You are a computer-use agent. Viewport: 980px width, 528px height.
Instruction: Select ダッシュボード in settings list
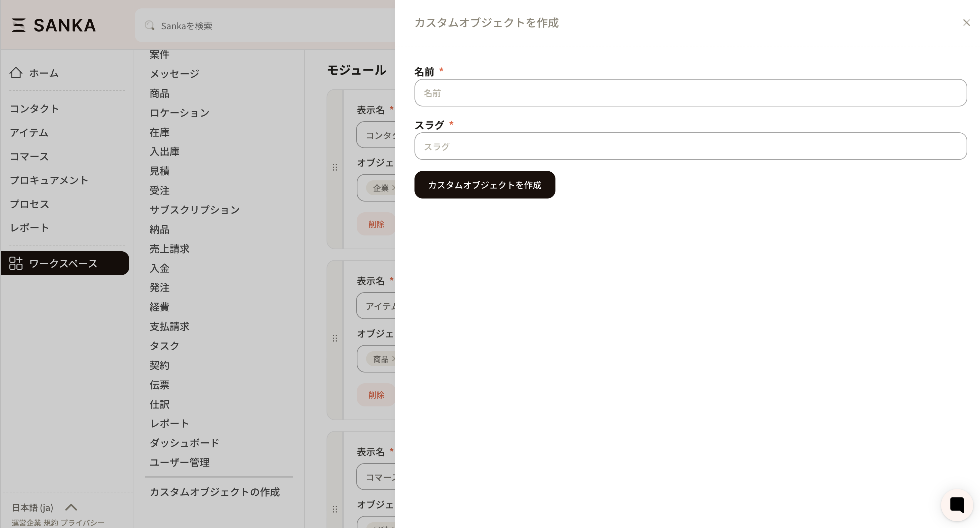coord(184,443)
